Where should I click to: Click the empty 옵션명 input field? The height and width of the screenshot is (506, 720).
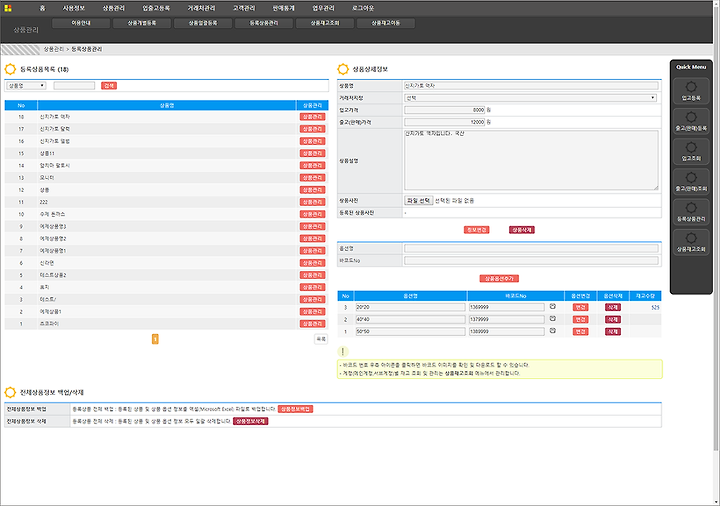point(531,248)
